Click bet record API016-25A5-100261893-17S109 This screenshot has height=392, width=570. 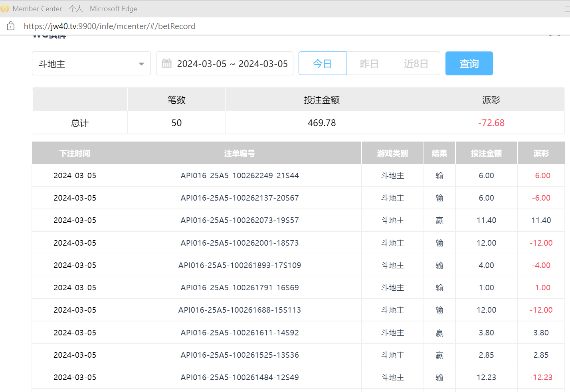pyautogui.click(x=239, y=265)
